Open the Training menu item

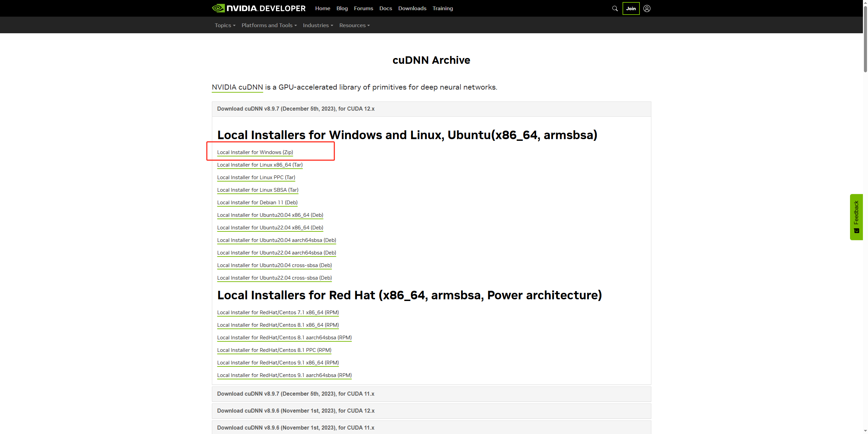[x=442, y=8]
